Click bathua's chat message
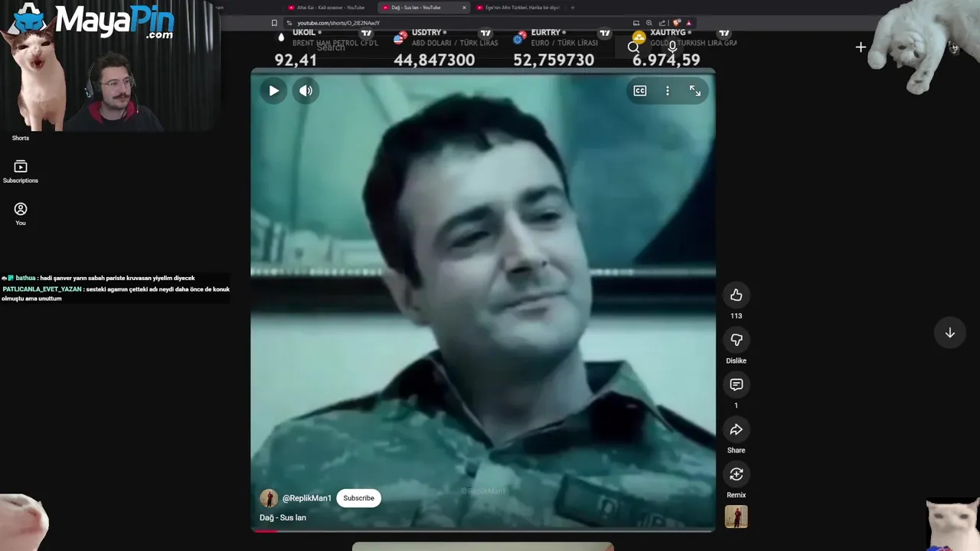980x551 pixels. click(x=99, y=279)
